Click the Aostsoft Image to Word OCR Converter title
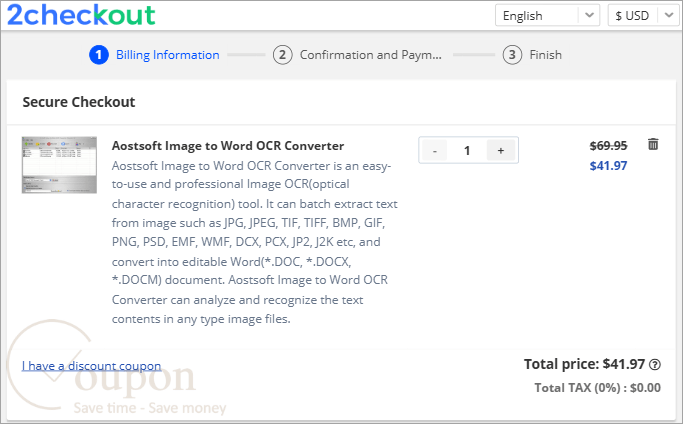Screen dimensions: 683x424 click(x=228, y=146)
